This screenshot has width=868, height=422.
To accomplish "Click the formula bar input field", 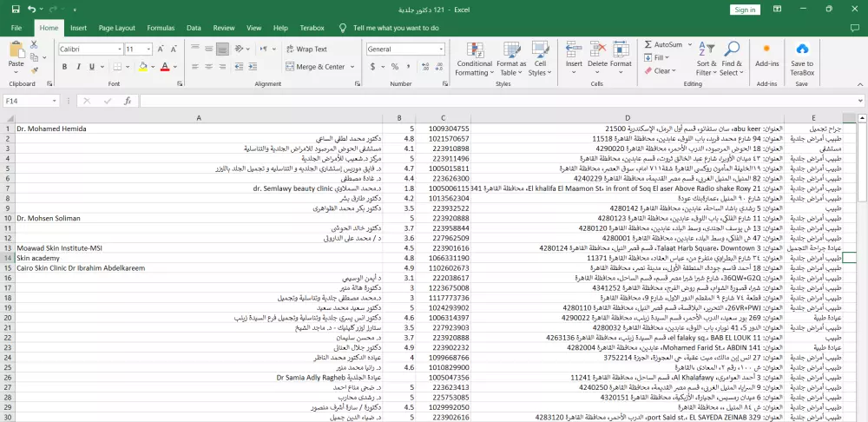I will (496, 101).
